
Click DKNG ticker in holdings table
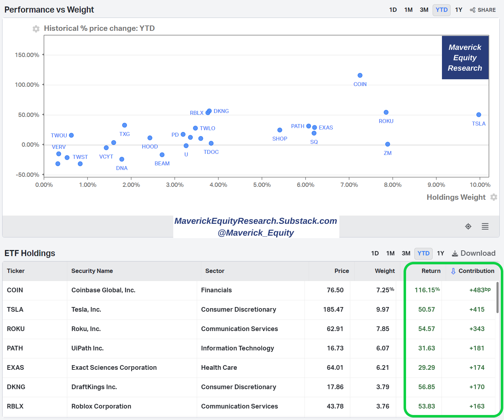coord(16,387)
